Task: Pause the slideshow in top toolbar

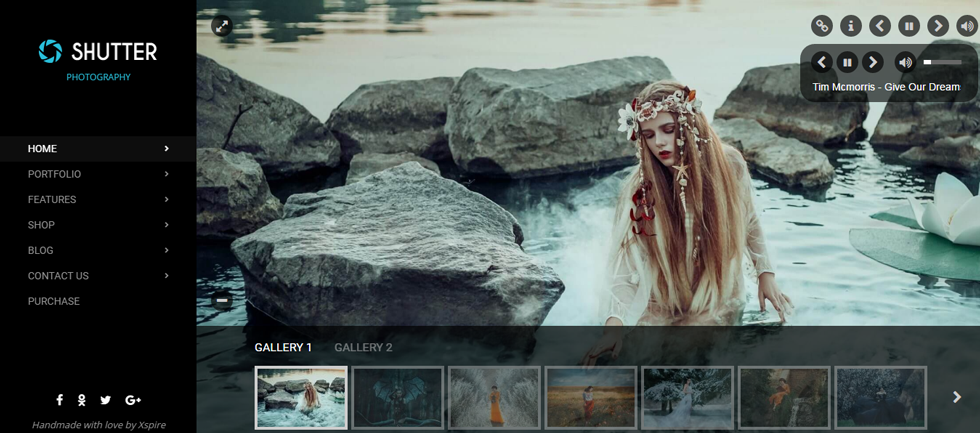Action: (909, 26)
